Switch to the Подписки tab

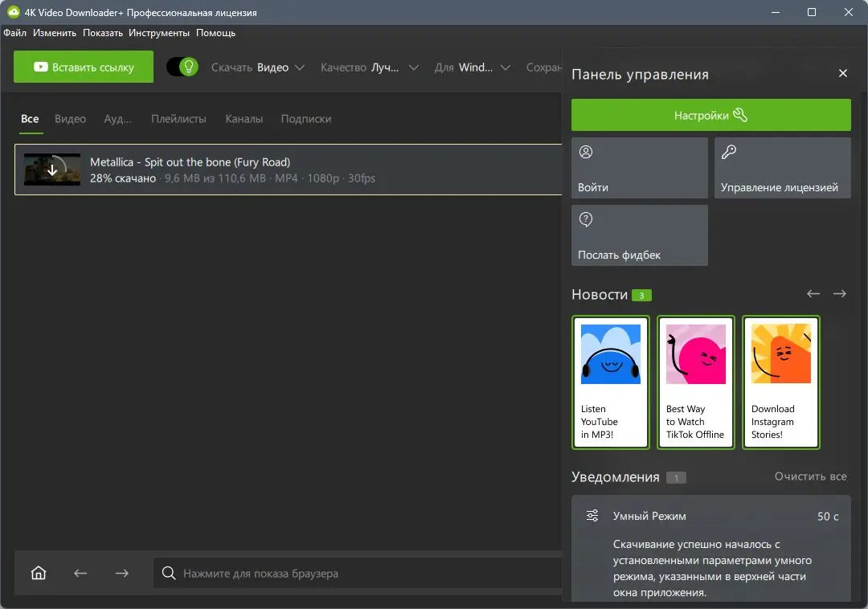pyautogui.click(x=306, y=119)
